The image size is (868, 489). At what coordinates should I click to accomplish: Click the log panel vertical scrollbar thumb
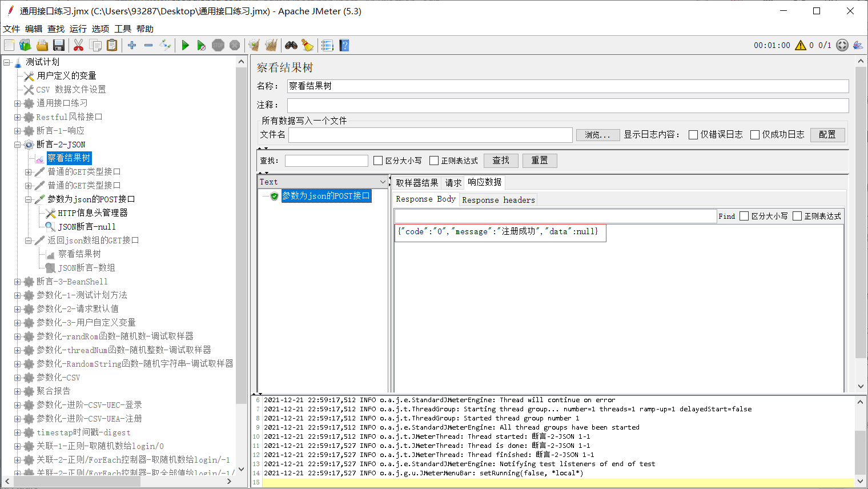coord(861,452)
